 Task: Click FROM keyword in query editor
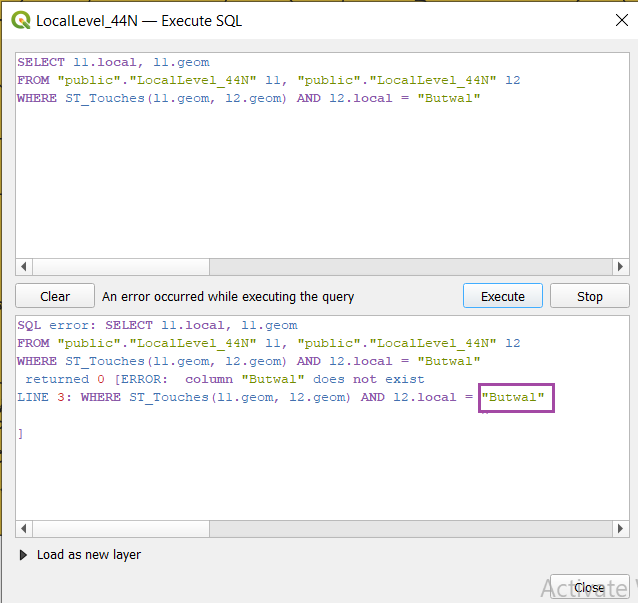click(33, 80)
